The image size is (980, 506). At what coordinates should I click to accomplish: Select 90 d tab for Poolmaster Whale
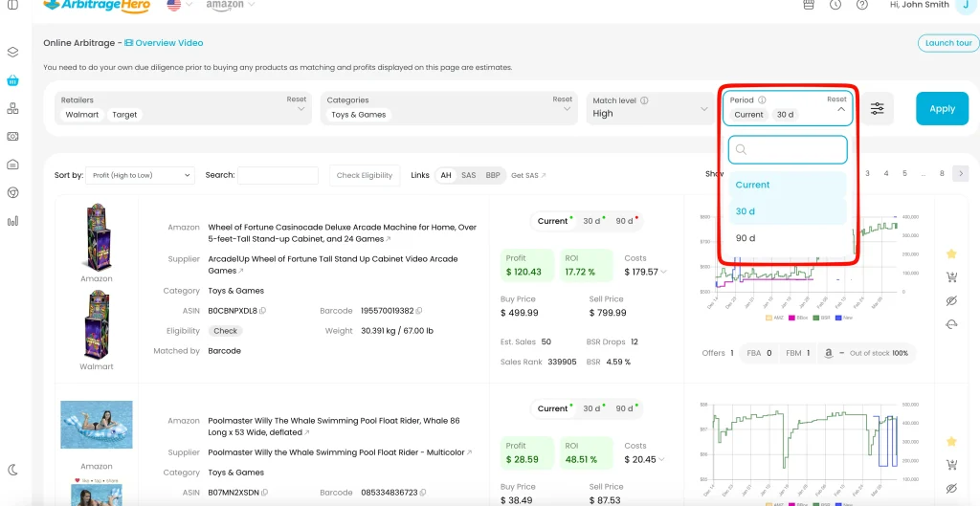click(x=626, y=408)
